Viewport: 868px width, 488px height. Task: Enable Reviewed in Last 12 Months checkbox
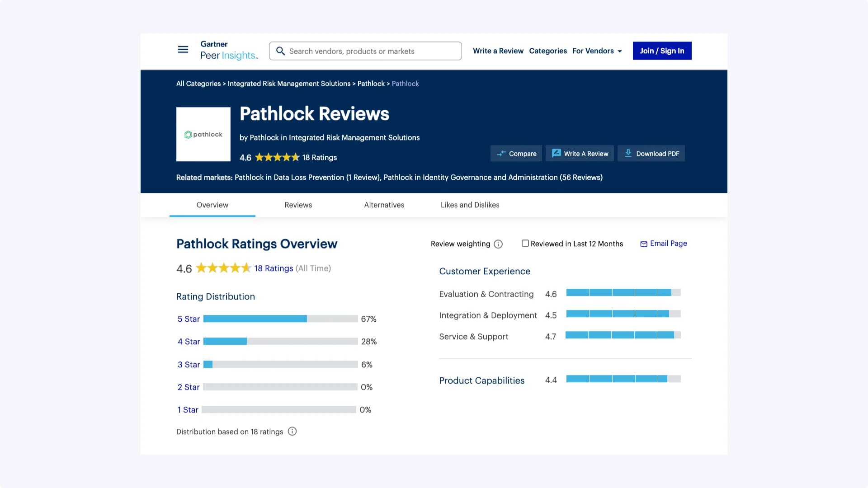(525, 244)
